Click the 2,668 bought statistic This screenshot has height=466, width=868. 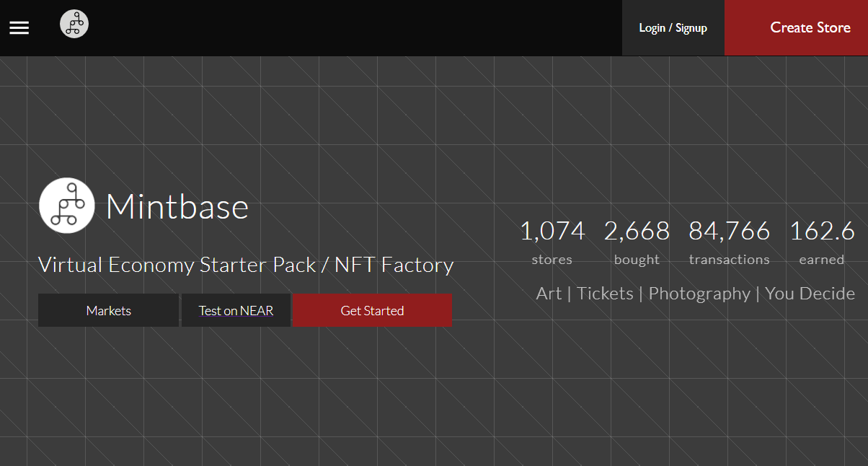click(x=637, y=242)
